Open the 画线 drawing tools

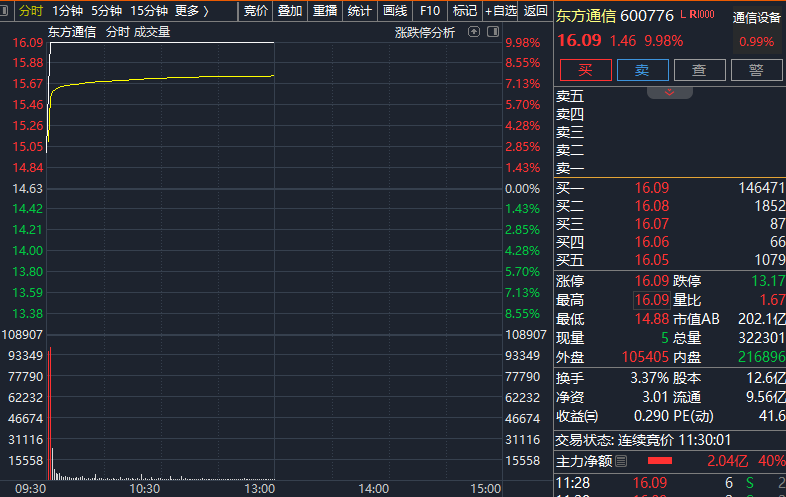point(395,11)
